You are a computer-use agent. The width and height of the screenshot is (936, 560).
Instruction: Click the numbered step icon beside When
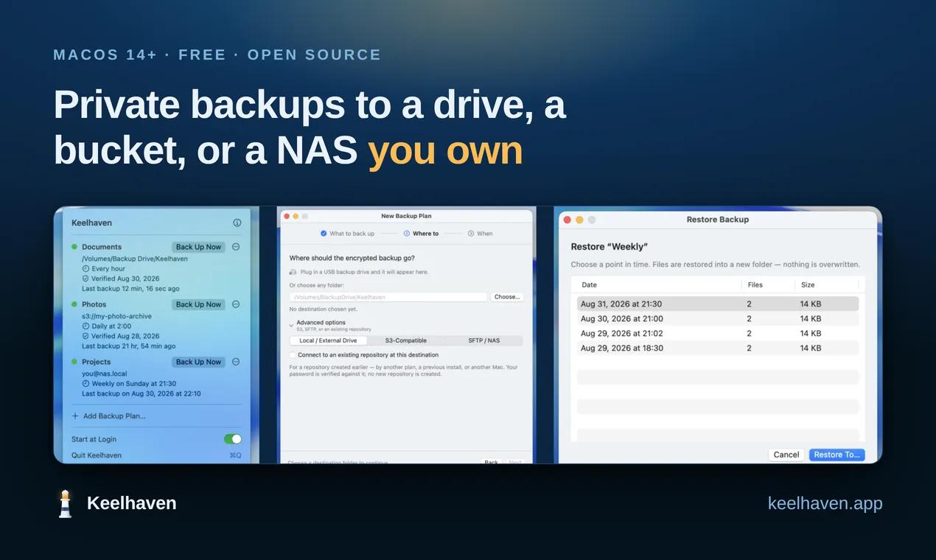(470, 234)
